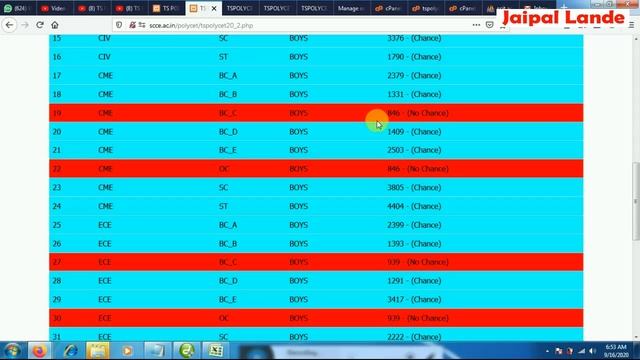The image size is (640, 360).
Task: Open the Firefox hamburger menu
Action: [631, 25]
